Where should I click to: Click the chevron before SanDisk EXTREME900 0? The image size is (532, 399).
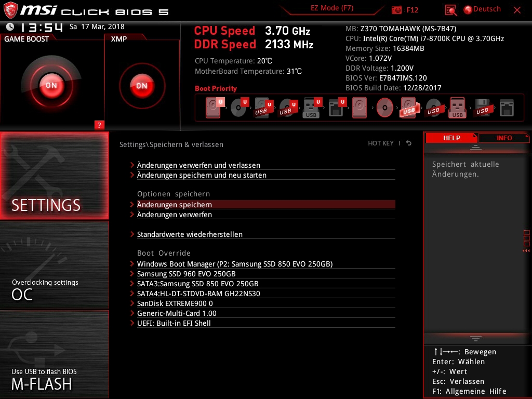[x=132, y=303]
